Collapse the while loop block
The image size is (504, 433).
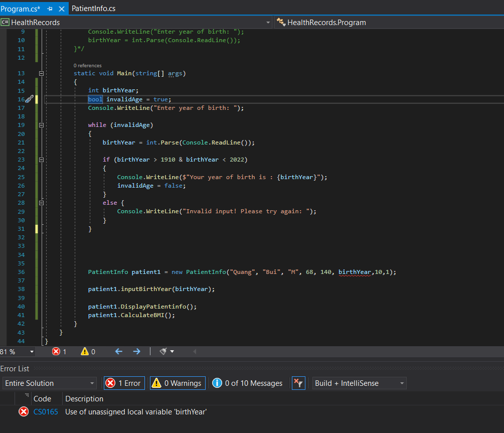[41, 125]
